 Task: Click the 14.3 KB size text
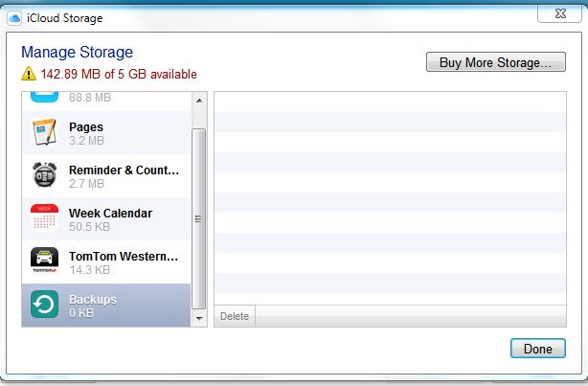[x=89, y=270]
